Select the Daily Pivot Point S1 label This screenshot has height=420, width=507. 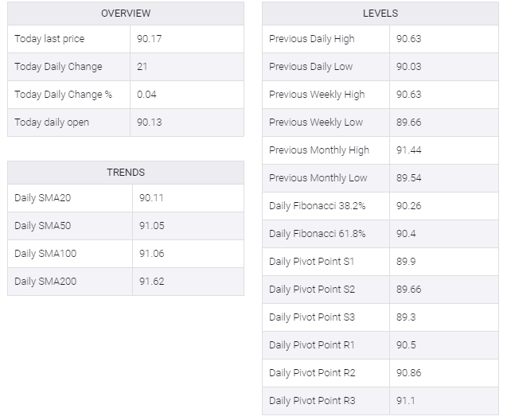pyautogui.click(x=312, y=262)
